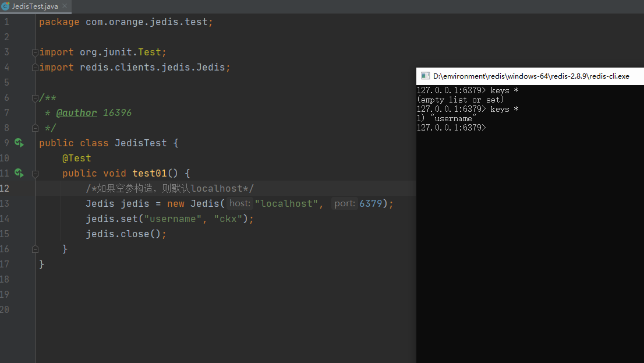Click the package com.orange.jedis.test statement
The width and height of the screenshot is (644, 363).
point(126,22)
